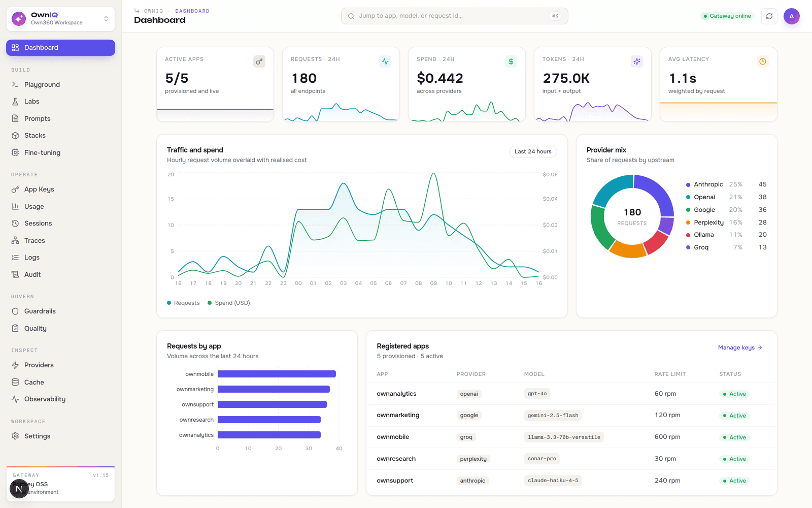The width and height of the screenshot is (812, 508).
Task: Navigate to the Usage section
Action: tap(60, 207)
